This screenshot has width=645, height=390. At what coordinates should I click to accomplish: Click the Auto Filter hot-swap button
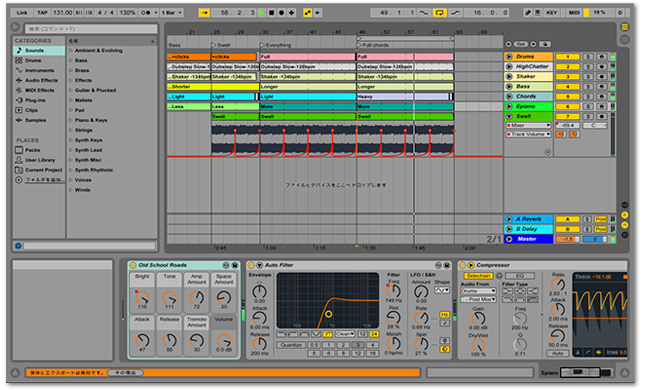click(438, 265)
